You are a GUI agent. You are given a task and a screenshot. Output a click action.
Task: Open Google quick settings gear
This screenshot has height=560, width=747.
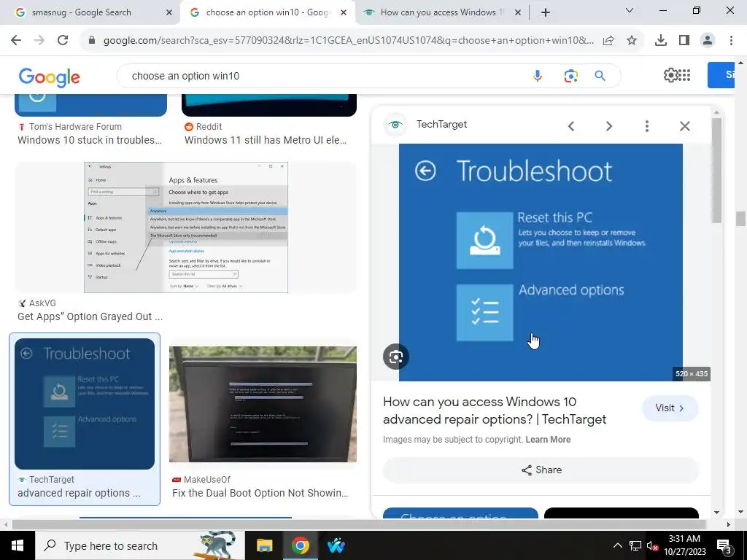tap(670, 75)
